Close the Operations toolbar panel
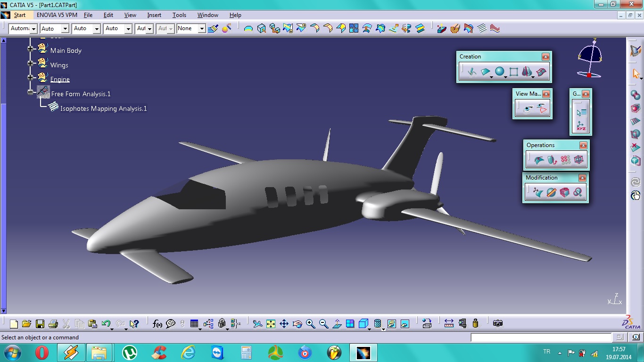 pos(583,145)
